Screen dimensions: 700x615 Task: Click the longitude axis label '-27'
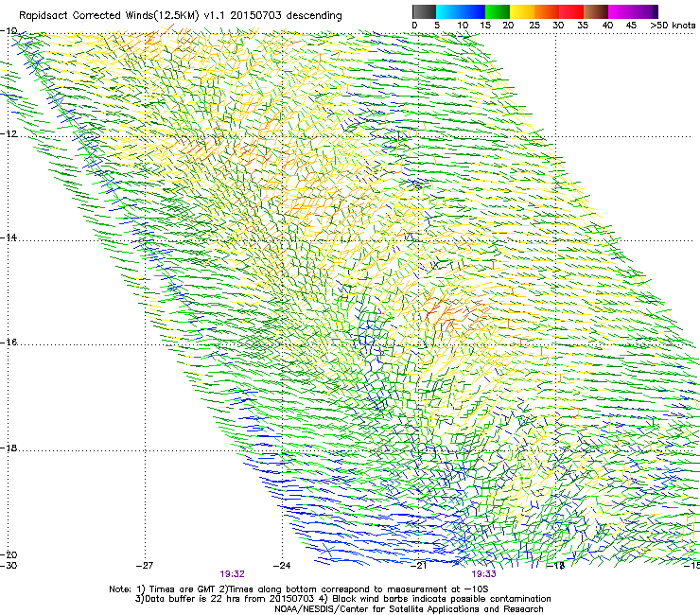click(x=145, y=566)
